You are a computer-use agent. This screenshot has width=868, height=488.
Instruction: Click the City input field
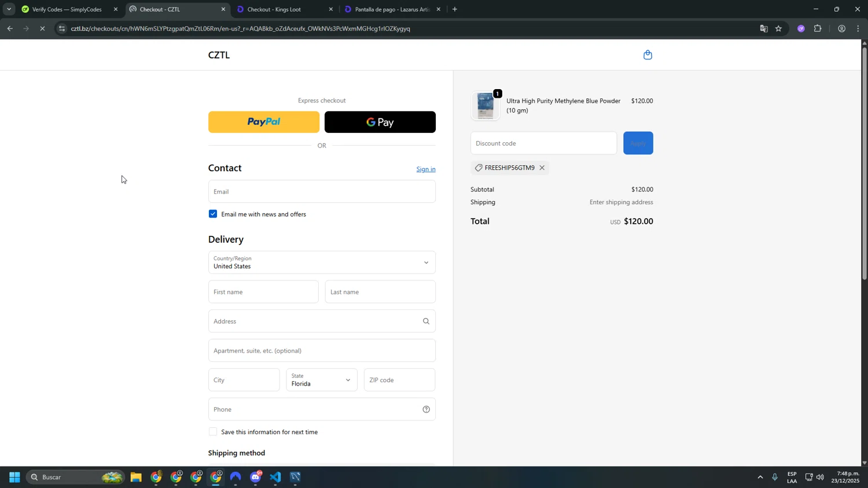coord(244,380)
